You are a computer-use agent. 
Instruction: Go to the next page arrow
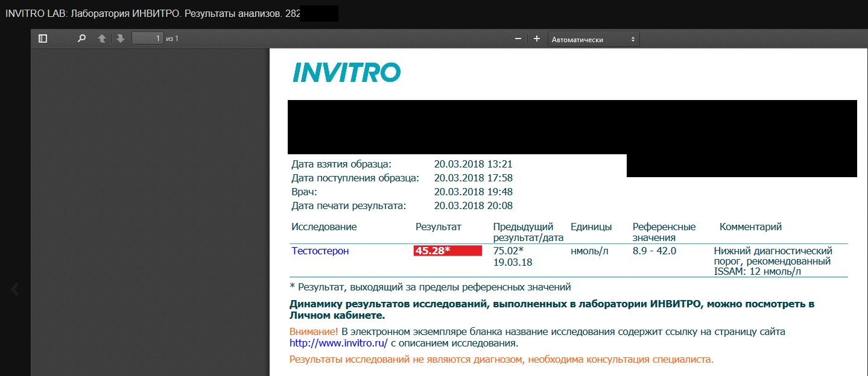click(x=121, y=39)
